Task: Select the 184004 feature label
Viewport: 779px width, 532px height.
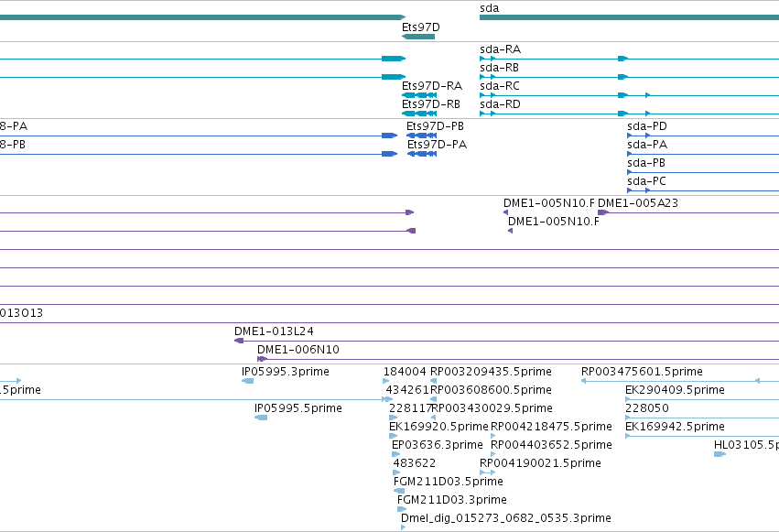Action: click(405, 372)
